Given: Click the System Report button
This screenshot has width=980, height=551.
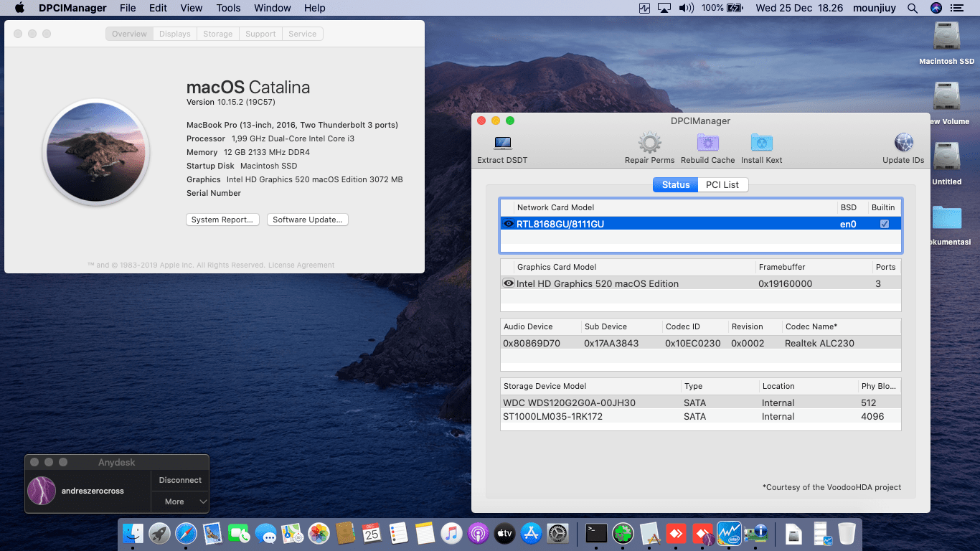Looking at the screenshot, I should click(x=222, y=220).
